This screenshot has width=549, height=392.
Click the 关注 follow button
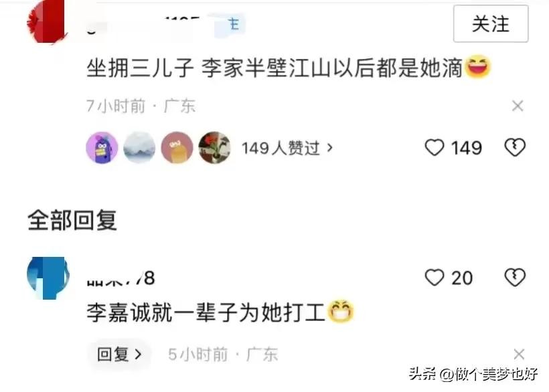pos(491,24)
